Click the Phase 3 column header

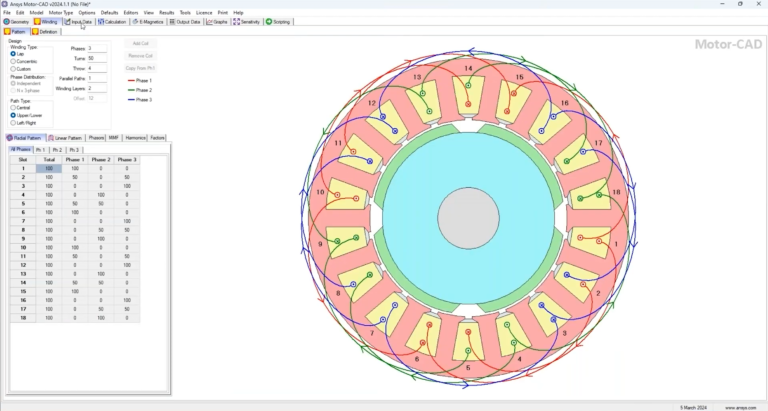click(127, 160)
